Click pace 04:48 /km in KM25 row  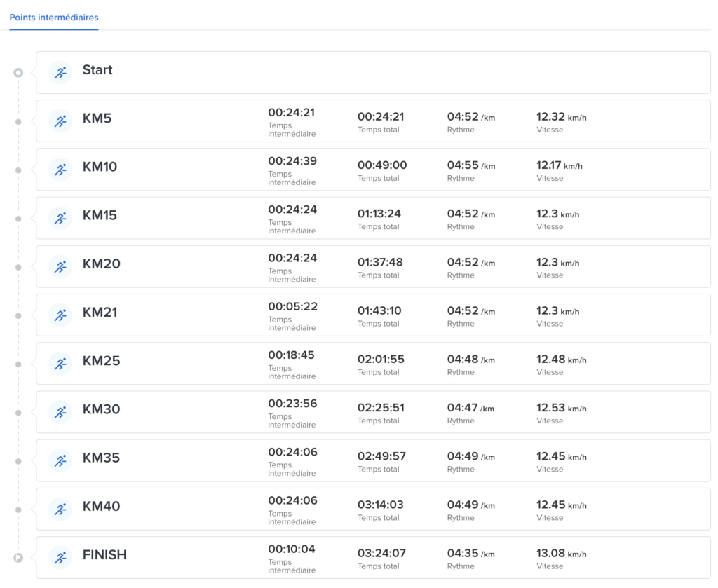point(471,360)
